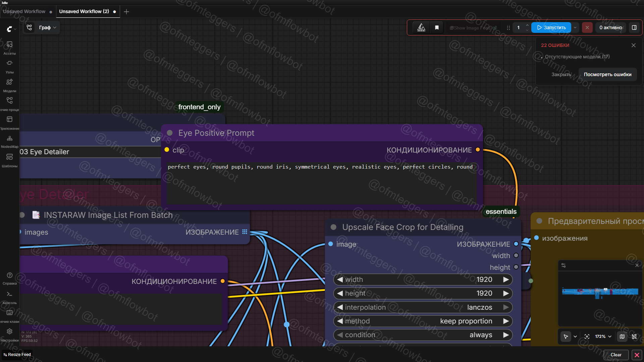Switch to the first Unsaved Workflow tab
644x362 pixels.
tap(24, 11)
